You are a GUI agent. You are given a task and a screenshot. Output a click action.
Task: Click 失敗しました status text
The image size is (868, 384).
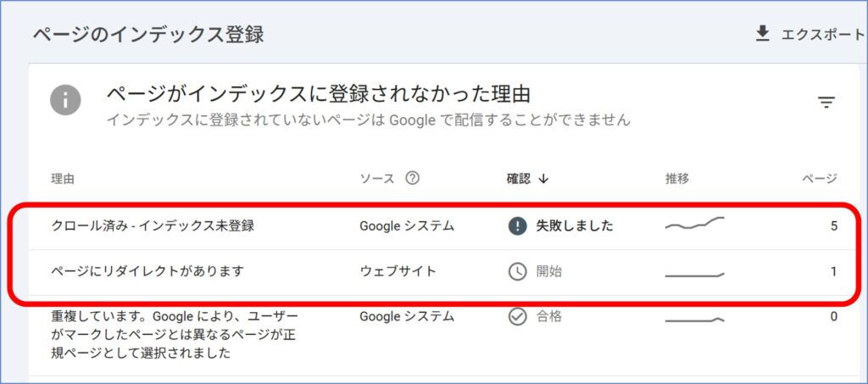[575, 225]
